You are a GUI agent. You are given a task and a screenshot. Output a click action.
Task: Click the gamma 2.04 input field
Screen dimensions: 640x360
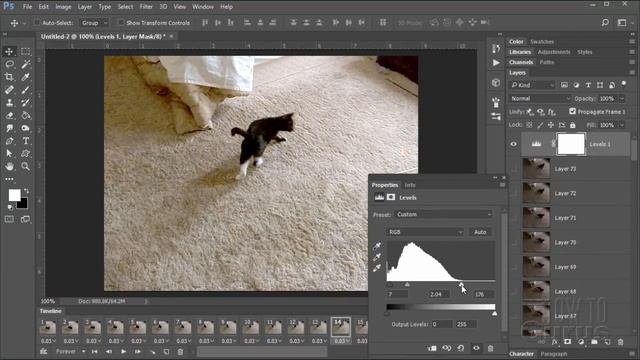440,294
